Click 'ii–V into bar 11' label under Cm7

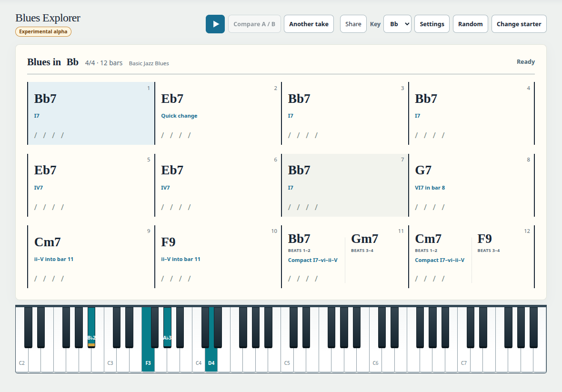click(54, 259)
